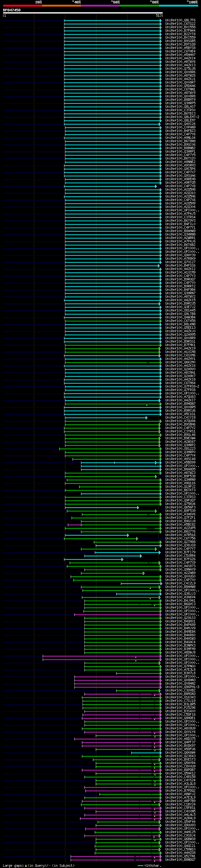The width and height of the screenshot is (201, 868).
Task: Select UniRef100_B9GXJ8 label
Action: pos(180,521)
